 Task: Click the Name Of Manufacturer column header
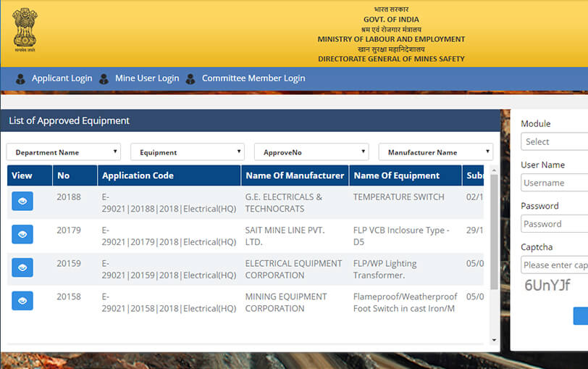point(295,175)
